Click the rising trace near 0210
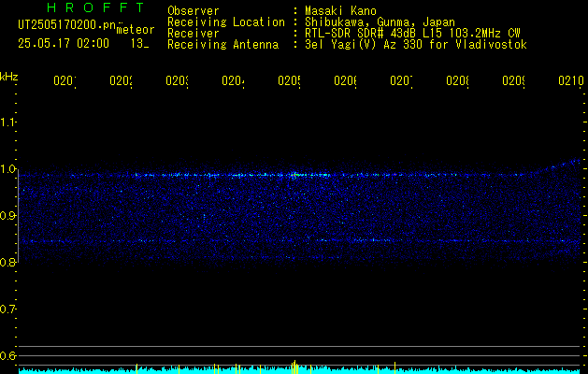Screen dimensions: 588x374 click(561, 165)
